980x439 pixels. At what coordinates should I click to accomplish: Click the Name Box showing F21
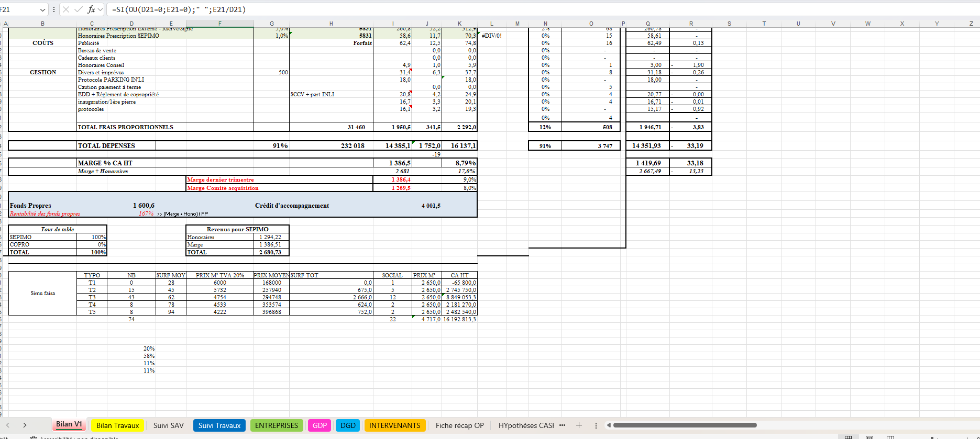[18, 9]
